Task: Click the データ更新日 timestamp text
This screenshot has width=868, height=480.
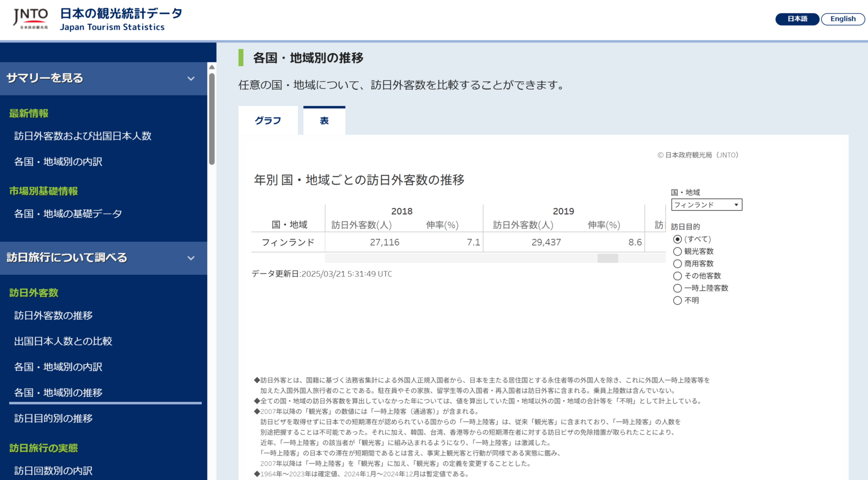Action: [x=322, y=274]
